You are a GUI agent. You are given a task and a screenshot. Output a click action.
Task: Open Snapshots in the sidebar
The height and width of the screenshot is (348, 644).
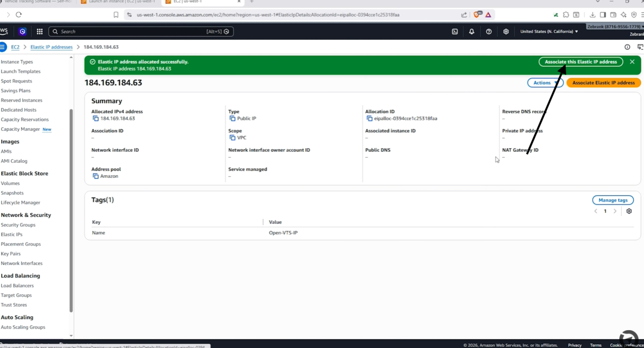coord(12,193)
